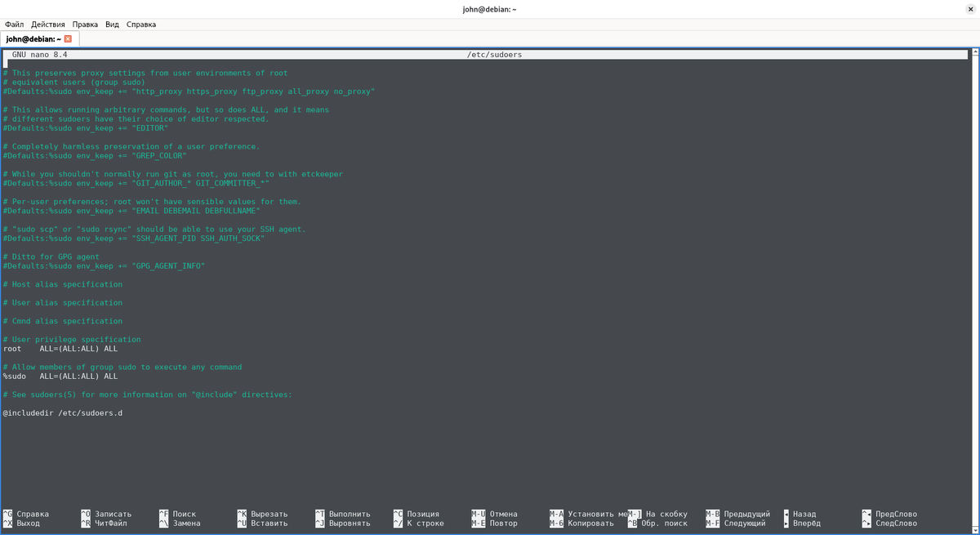980x535 pixels.
Task: Click the # Host alias specification comment
Action: [x=63, y=284]
